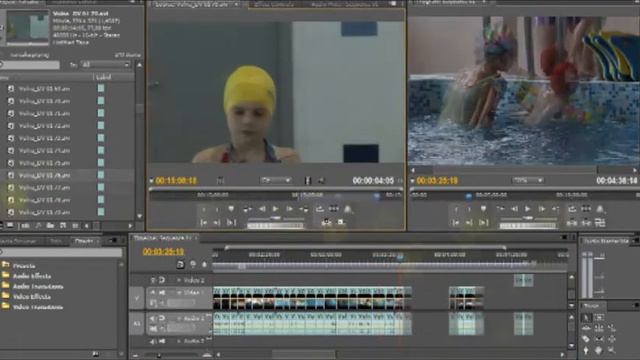Viewport: 640px width, 360px height.
Task: Step forward one frame in Program monitor
Action: click(x=542, y=209)
